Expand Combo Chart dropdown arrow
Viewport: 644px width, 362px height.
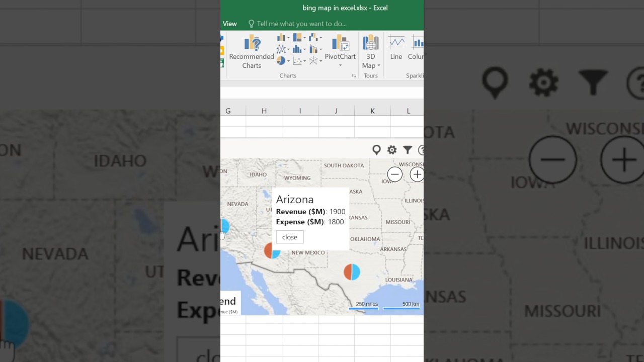click(x=320, y=50)
